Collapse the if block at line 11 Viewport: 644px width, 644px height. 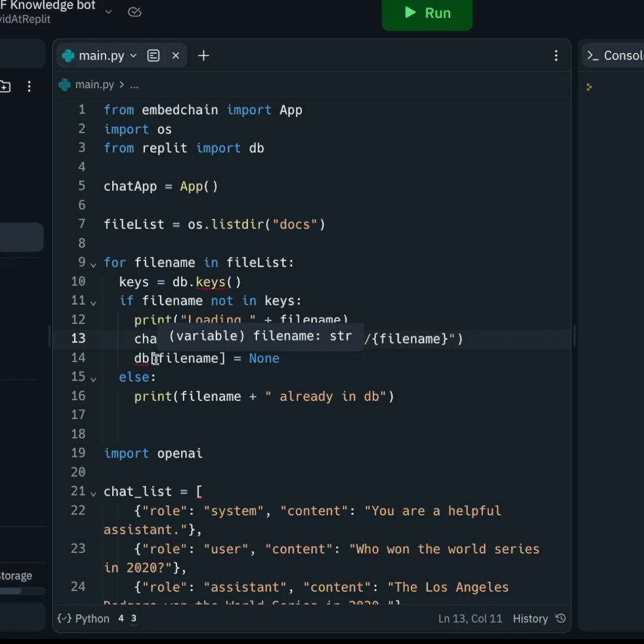[x=93, y=303]
